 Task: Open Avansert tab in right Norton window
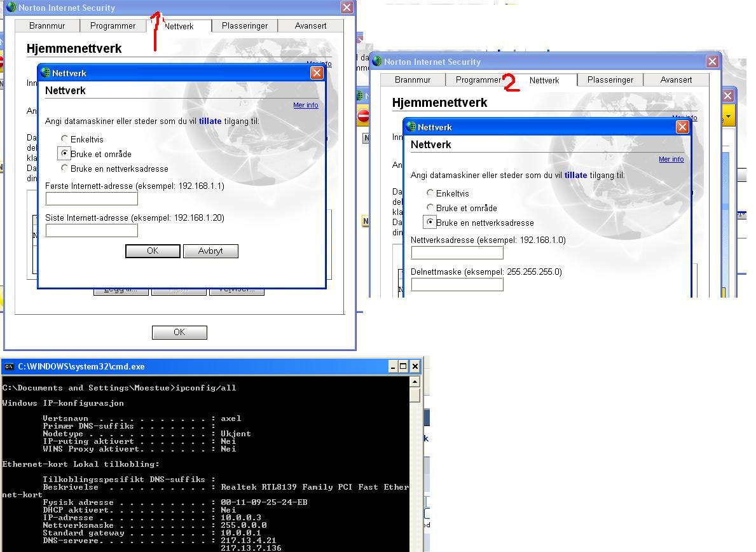(x=676, y=79)
